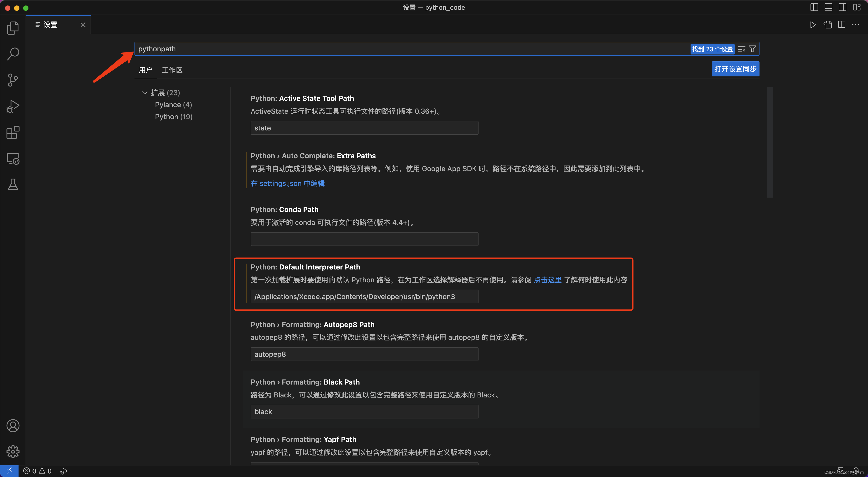The width and height of the screenshot is (868, 477).
Task: Click the 点击这里 link
Action: (547, 280)
